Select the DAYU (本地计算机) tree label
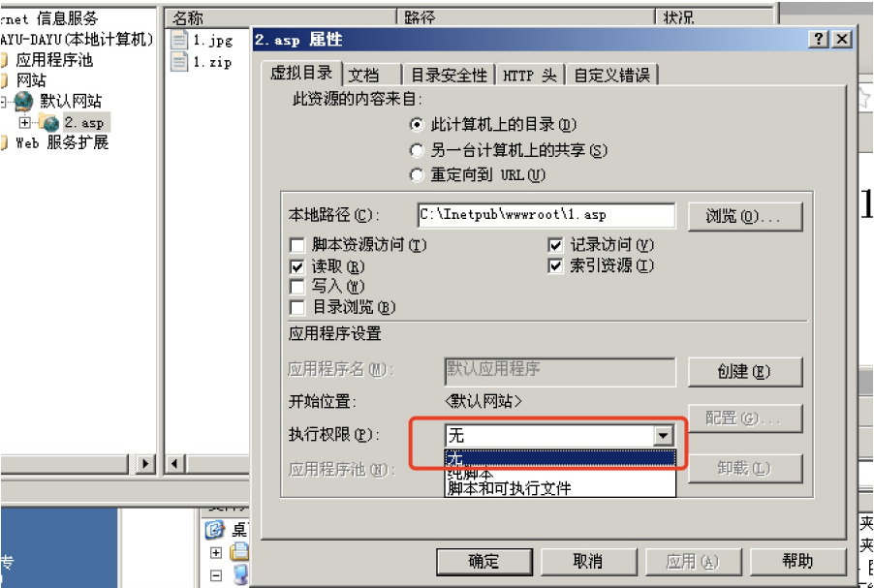 tap(77, 39)
